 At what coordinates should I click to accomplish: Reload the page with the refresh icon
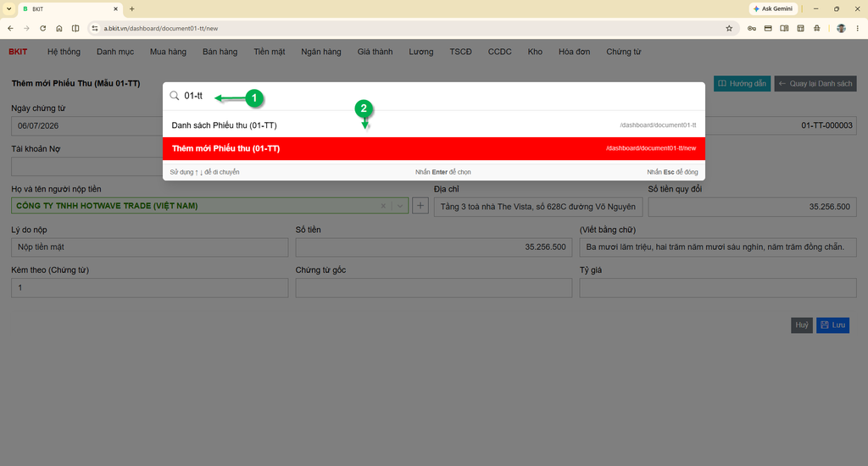click(x=42, y=28)
